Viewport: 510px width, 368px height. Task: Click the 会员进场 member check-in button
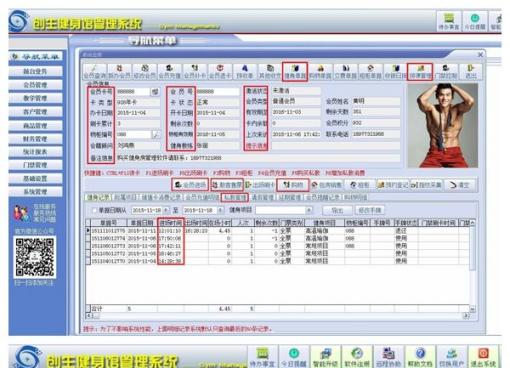[x=190, y=185]
